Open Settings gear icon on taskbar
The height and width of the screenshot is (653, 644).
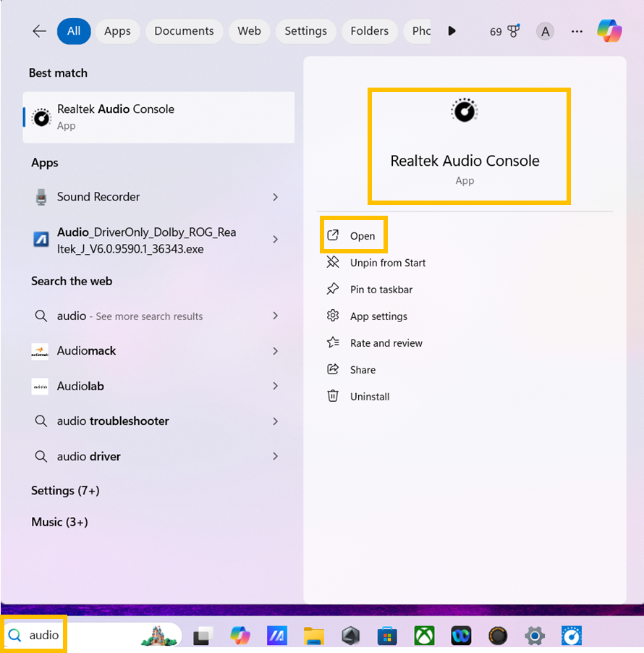pyautogui.click(x=535, y=636)
